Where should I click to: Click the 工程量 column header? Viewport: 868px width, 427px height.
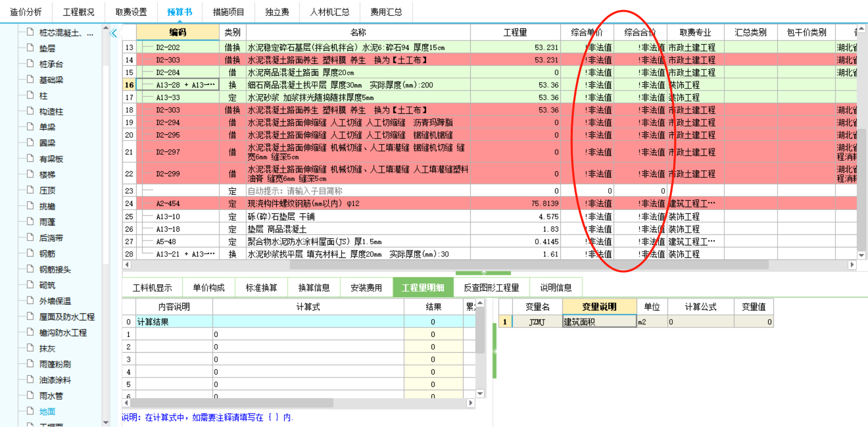pos(515,32)
